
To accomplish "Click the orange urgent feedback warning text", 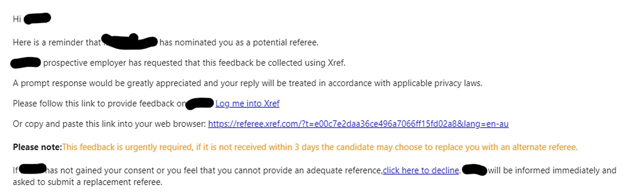I will (319, 147).
